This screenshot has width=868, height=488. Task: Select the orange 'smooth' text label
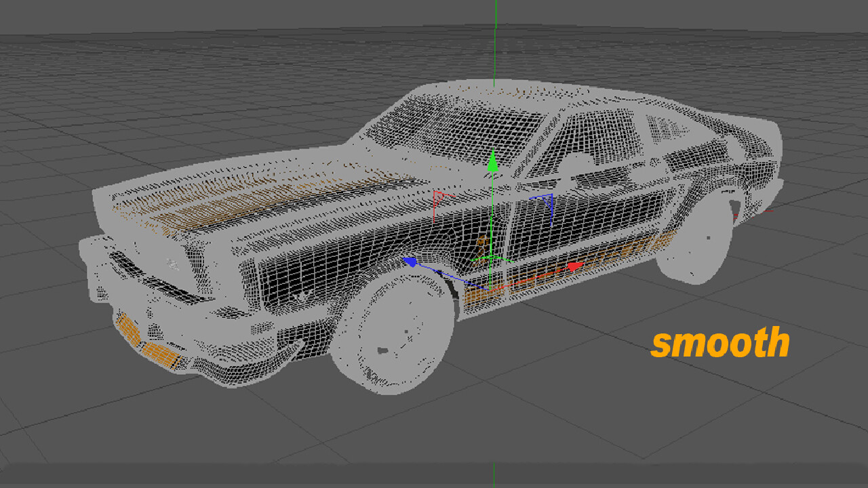[721, 344]
